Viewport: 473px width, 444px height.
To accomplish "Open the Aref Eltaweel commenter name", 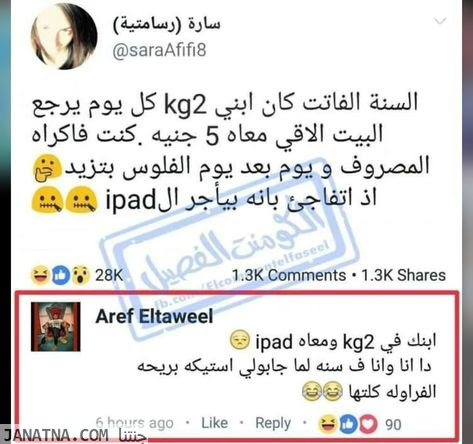I will [154, 316].
